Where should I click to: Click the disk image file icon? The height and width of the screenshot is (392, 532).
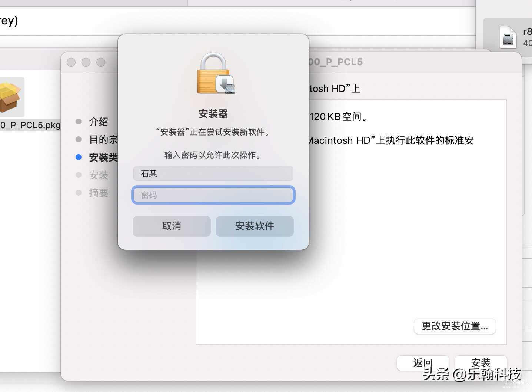click(x=508, y=37)
